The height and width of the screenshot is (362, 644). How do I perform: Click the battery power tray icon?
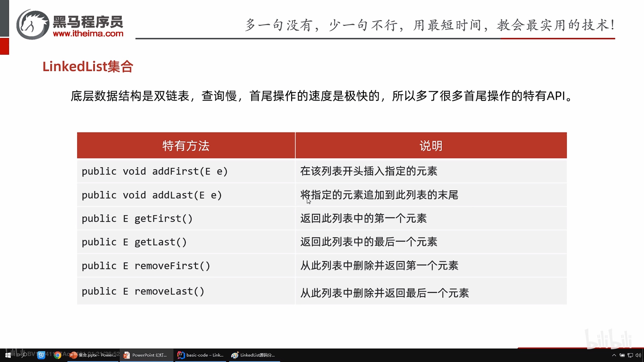click(x=622, y=355)
